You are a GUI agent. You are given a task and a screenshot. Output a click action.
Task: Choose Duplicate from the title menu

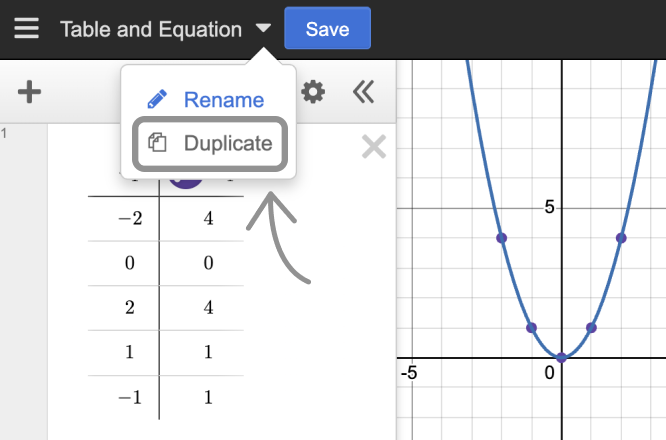[210, 143]
